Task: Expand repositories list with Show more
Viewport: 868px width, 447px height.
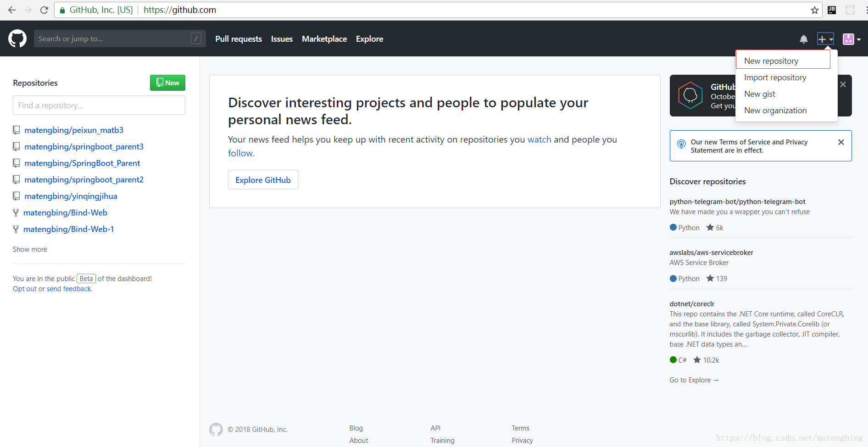Action: [x=30, y=249]
